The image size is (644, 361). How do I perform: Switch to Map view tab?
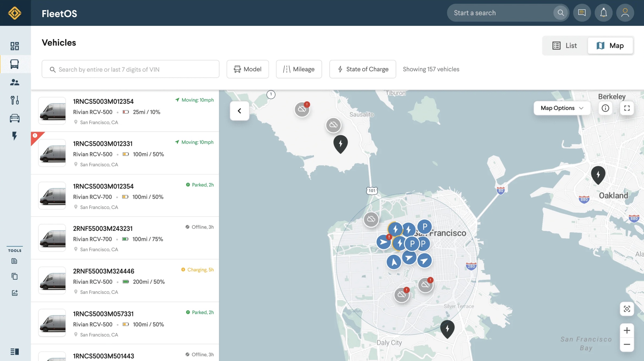pyautogui.click(x=610, y=46)
